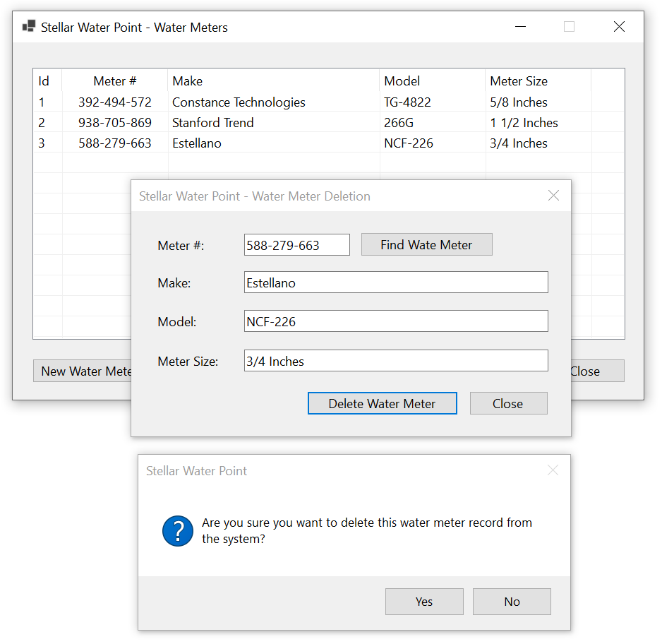662x644 pixels.
Task: Click the delete confirmation message text
Action: [366, 530]
